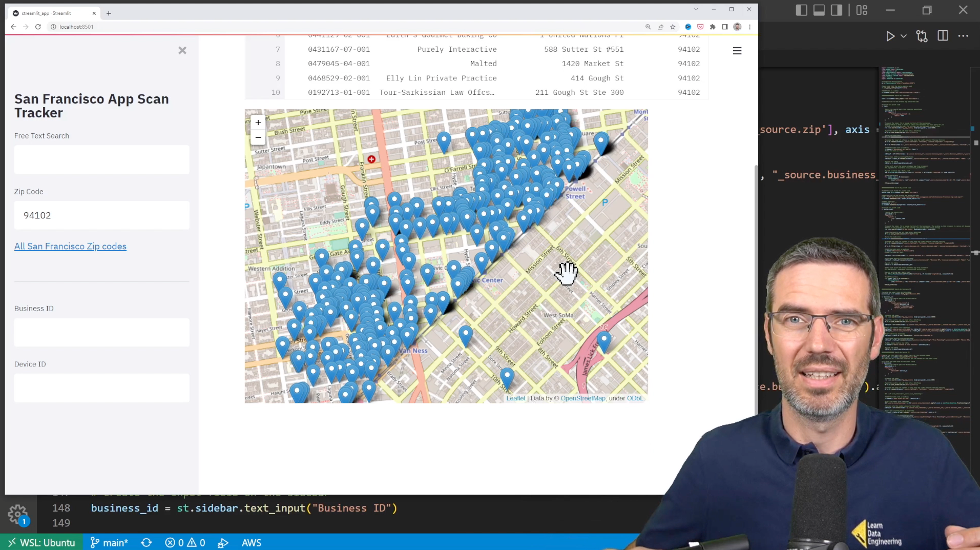
Task: Reload the localhost page
Action: 38,27
